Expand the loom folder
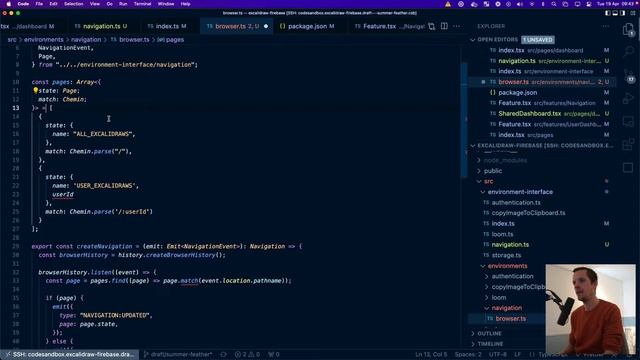 point(499,298)
